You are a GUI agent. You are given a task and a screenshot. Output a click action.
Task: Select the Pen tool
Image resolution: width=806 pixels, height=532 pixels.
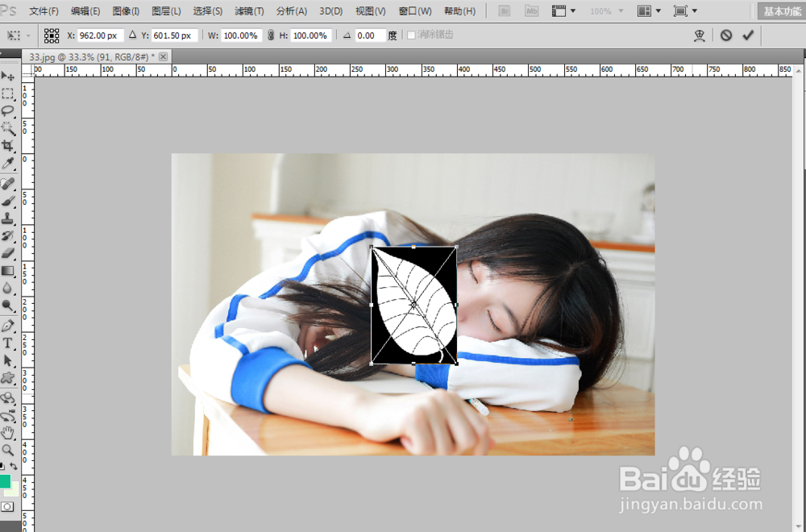click(8, 326)
